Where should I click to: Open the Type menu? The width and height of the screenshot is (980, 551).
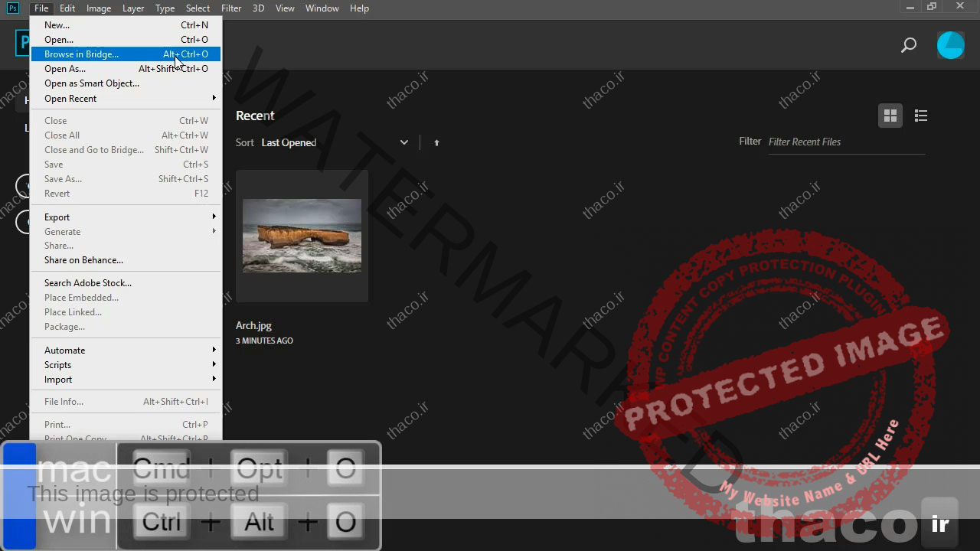(x=165, y=8)
